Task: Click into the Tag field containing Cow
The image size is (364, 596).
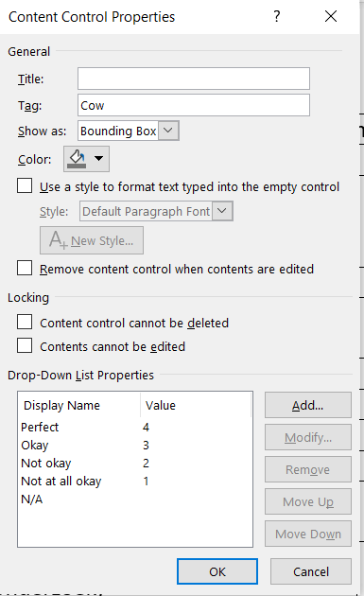Action: tap(194, 105)
